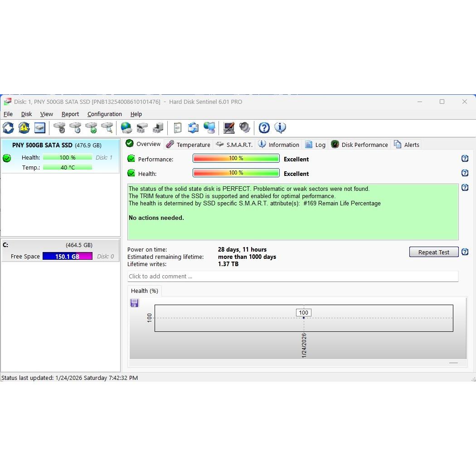This screenshot has width=476, height=476.
Task: Open the Configuration menu
Action: point(105,114)
